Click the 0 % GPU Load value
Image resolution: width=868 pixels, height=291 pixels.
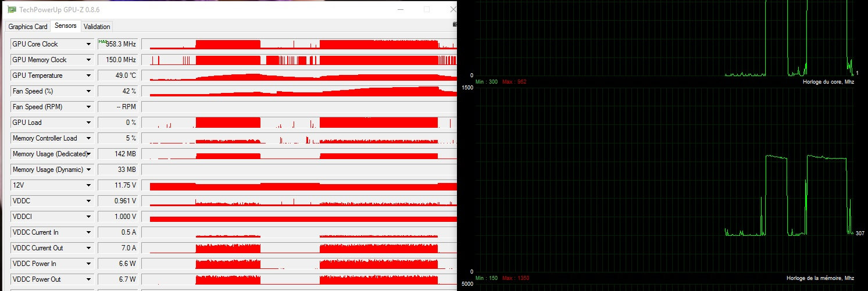[x=118, y=123]
